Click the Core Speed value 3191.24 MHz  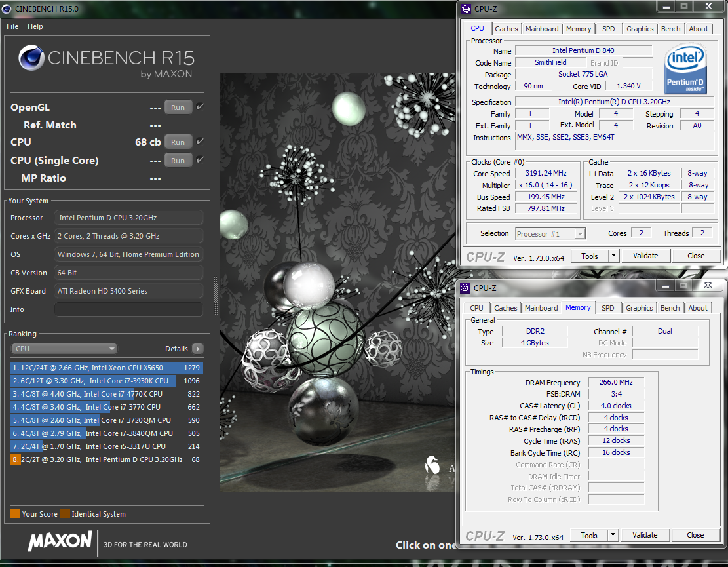click(546, 173)
